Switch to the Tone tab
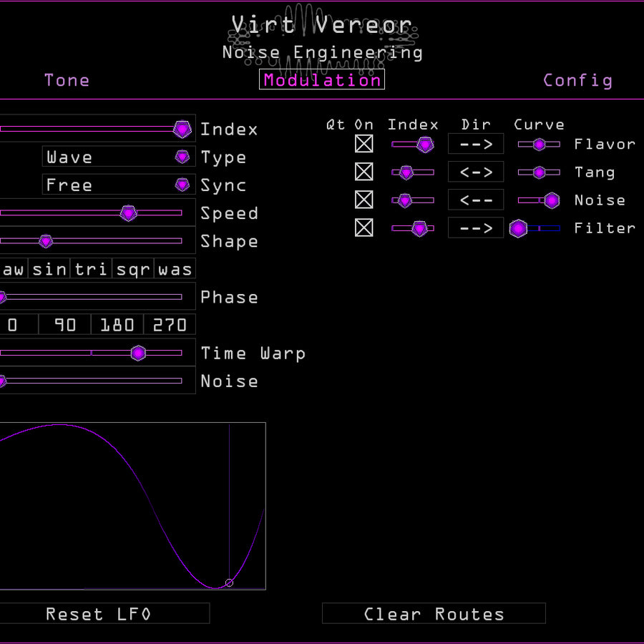The image size is (644, 644). point(67,80)
